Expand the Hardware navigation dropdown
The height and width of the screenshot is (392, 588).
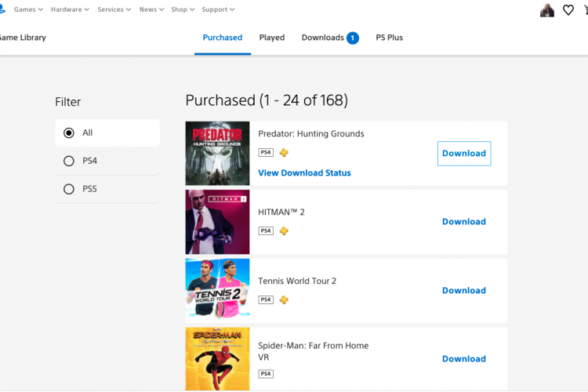[x=70, y=9]
